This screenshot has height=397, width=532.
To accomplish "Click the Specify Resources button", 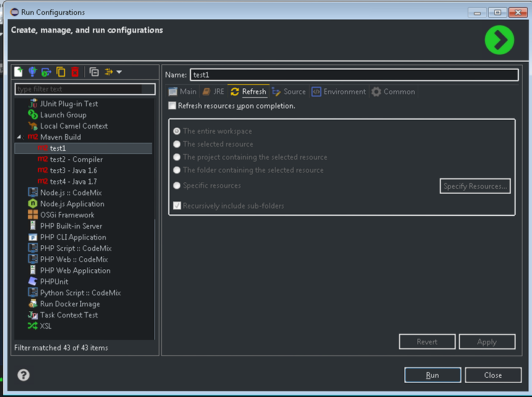I will point(475,186).
